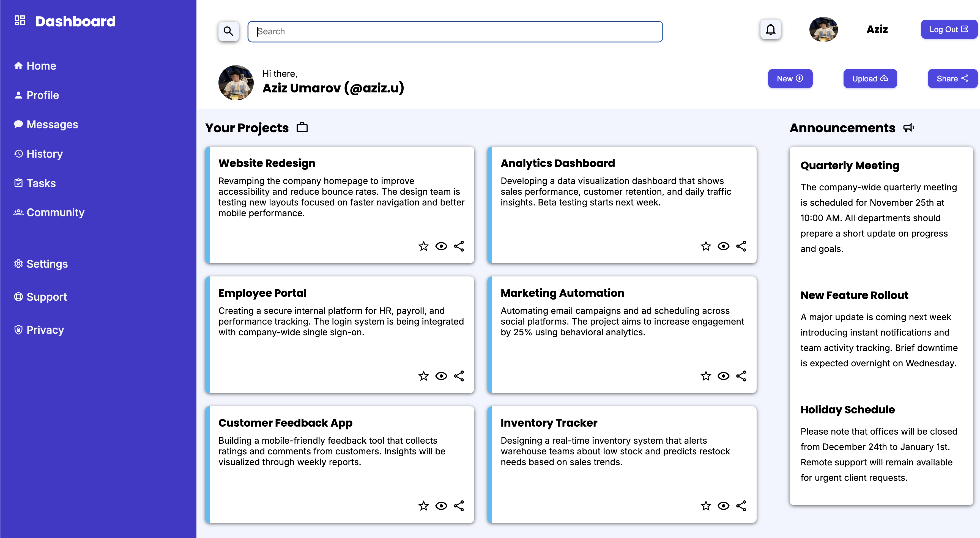
Task: Share the Customer Feedback App project
Action: [459, 506]
